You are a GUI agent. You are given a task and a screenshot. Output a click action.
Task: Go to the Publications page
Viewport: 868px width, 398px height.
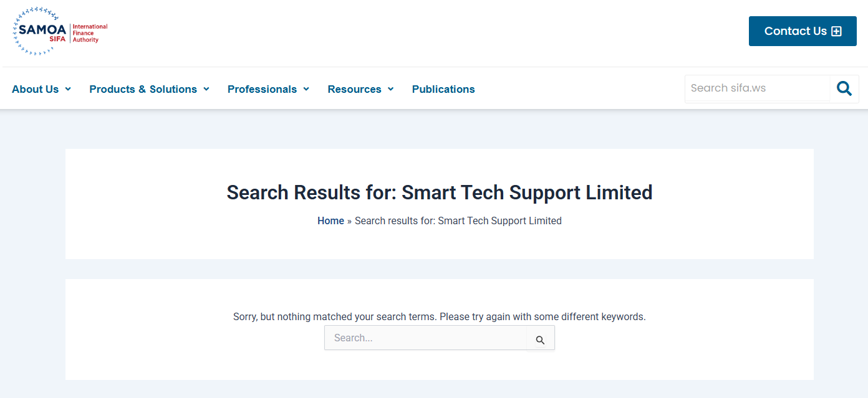[443, 89]
